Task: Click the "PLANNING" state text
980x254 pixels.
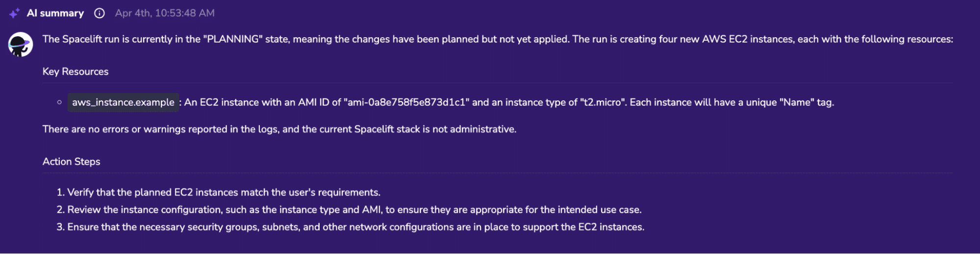Action: (x=233, y=39)
